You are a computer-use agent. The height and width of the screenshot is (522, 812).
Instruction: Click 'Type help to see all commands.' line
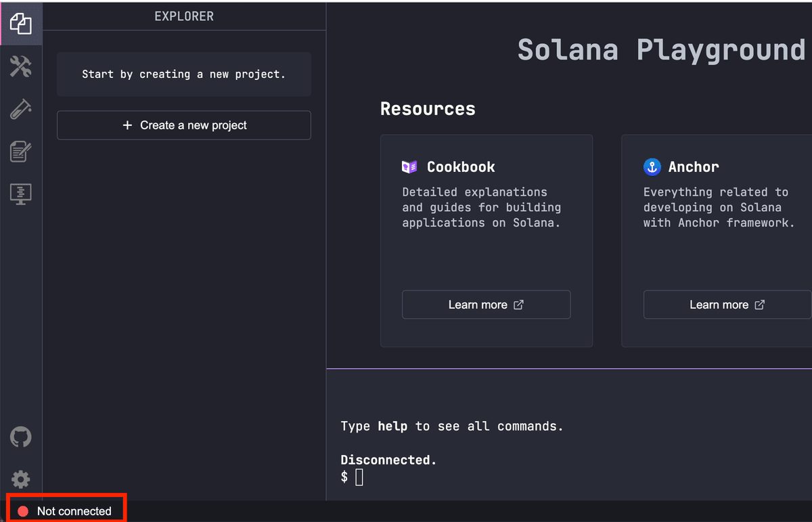[x=452, y=427]
